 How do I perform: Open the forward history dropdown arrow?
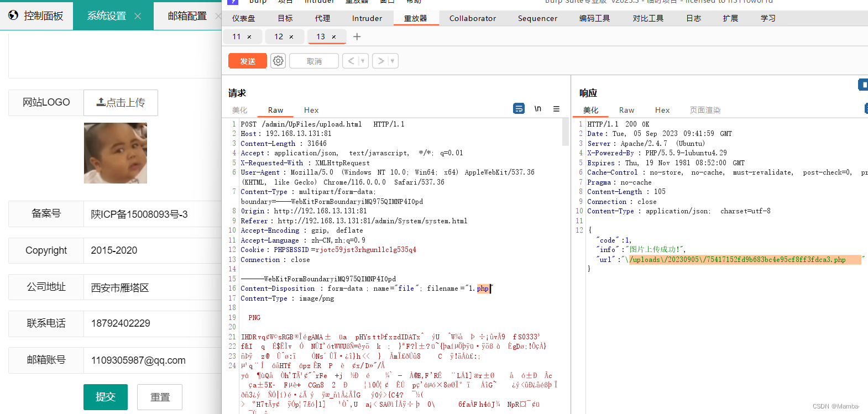point(393,61)
